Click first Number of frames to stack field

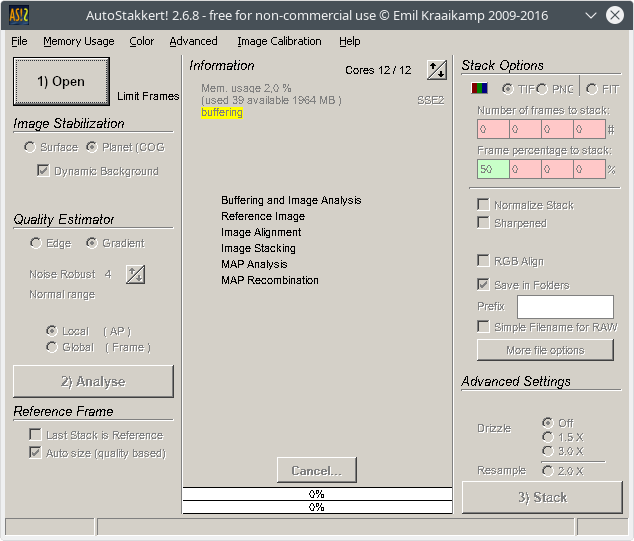(493, 129)
